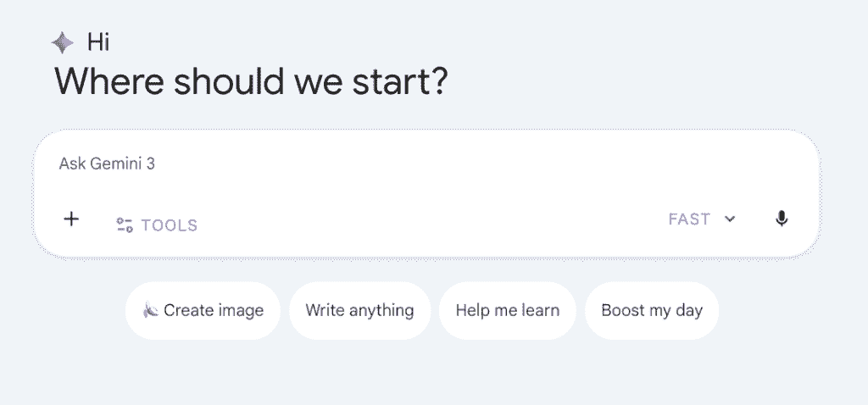Viewport: 868px width, 405px height.
Task: Pick the Help me learn chip
Action: coord(507,311)
